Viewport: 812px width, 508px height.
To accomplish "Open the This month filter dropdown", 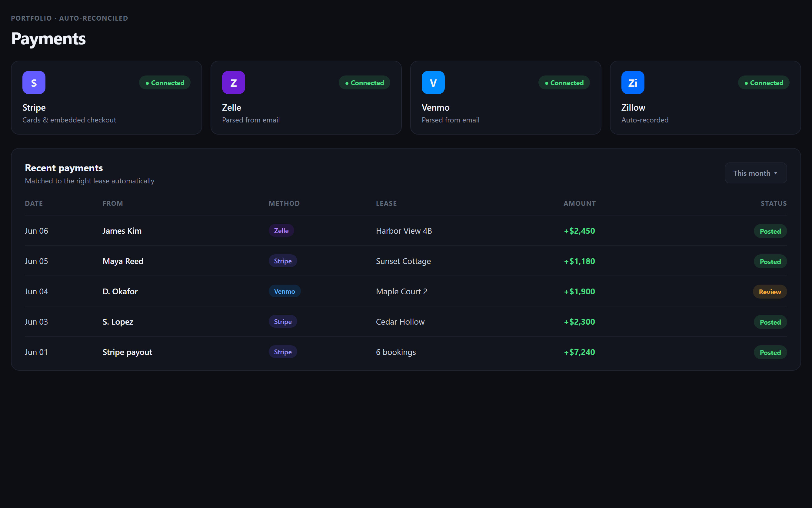I will coord(756,173).
